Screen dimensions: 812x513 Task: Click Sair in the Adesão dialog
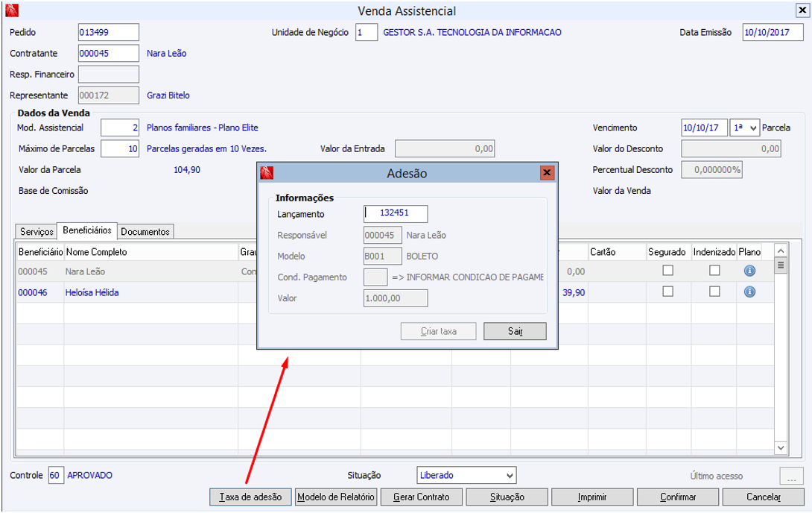coord(515,331)
